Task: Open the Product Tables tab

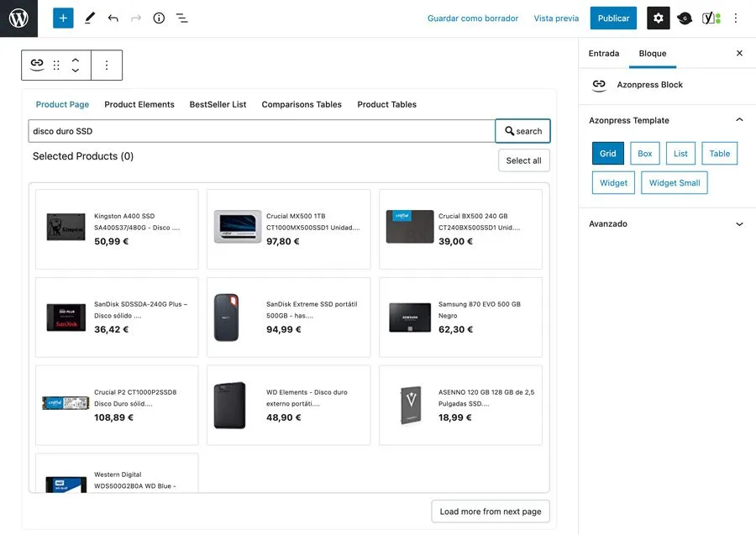Action: [386, 105]
